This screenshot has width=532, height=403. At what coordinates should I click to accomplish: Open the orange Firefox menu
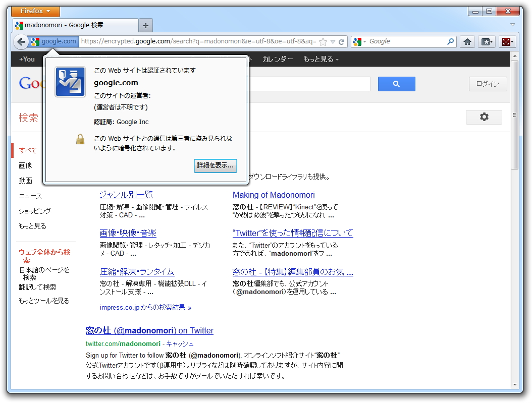[34, 11]
